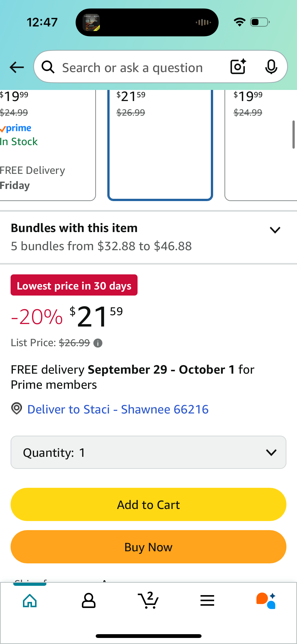Open the hamburger menu tab

[207, 601]
